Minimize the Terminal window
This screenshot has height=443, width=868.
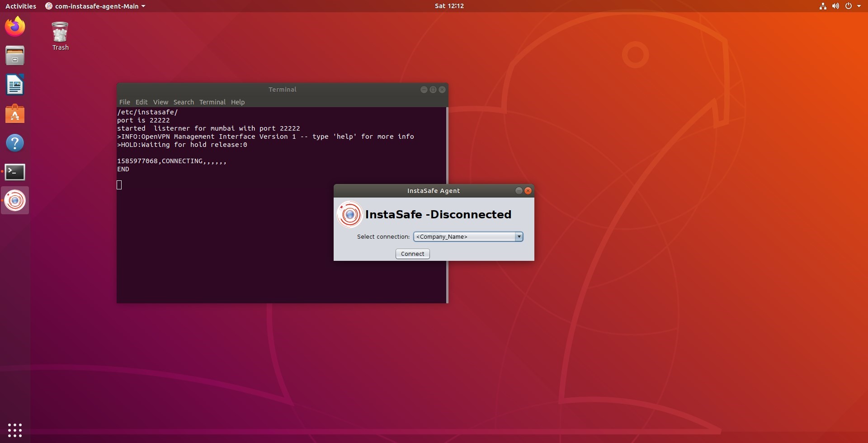424,90
